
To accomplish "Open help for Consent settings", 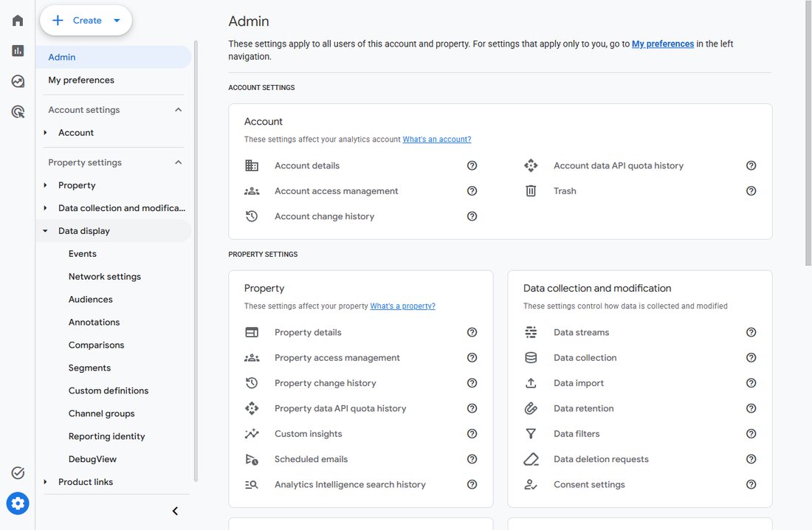I will [751, 484].
